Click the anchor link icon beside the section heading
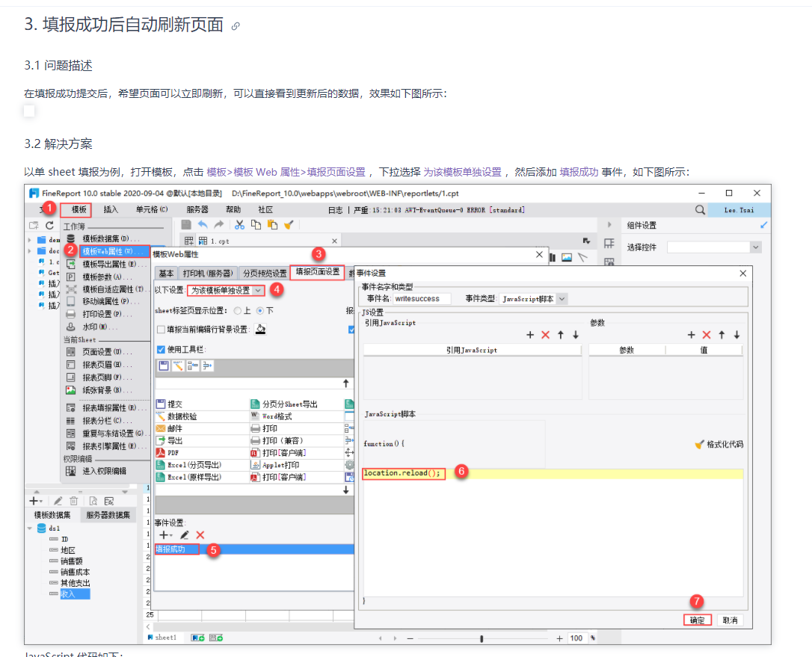The height and width of the screenshot is (657, 812). click(236, 26)
